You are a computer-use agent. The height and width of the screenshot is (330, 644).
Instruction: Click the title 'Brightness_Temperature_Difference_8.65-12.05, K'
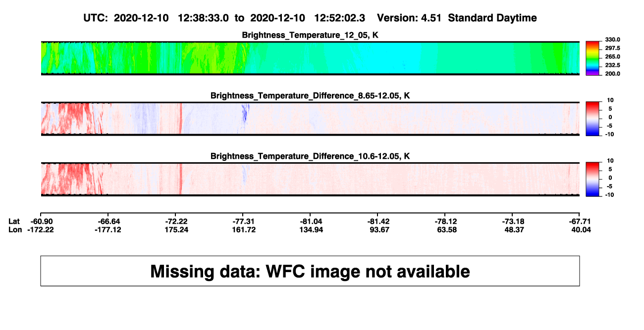click(x=310, y=95)
